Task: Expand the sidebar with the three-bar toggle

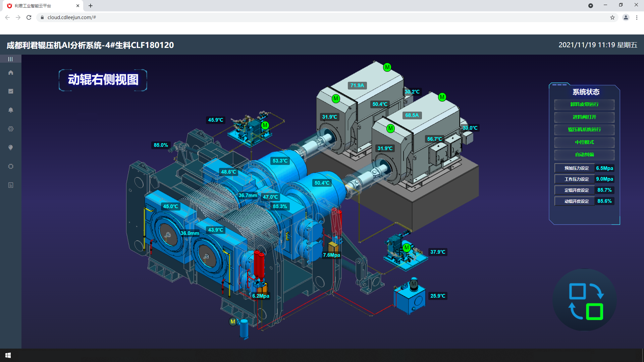Action: coord(10,59)
